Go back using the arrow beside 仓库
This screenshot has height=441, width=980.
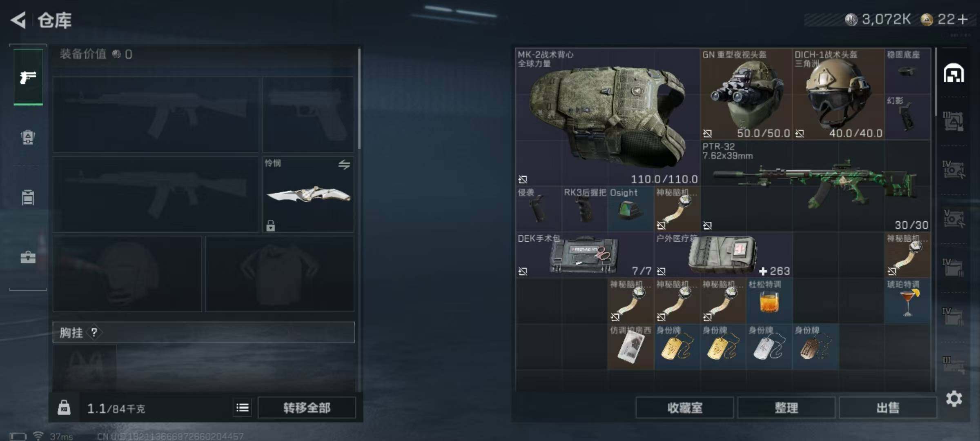tap(18, 20)
